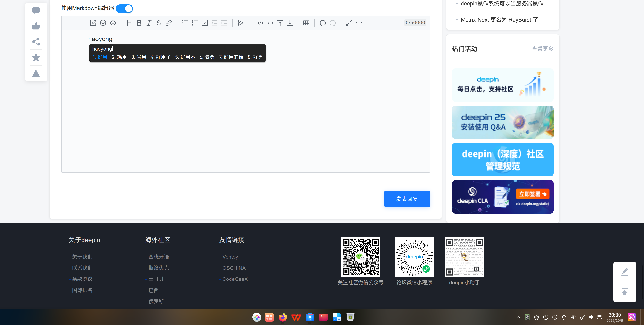Screen dimensions: 644x325
Task: Open Motrix-Next 更名为 RayBurst post link
Action: click(x=499, y=20)
